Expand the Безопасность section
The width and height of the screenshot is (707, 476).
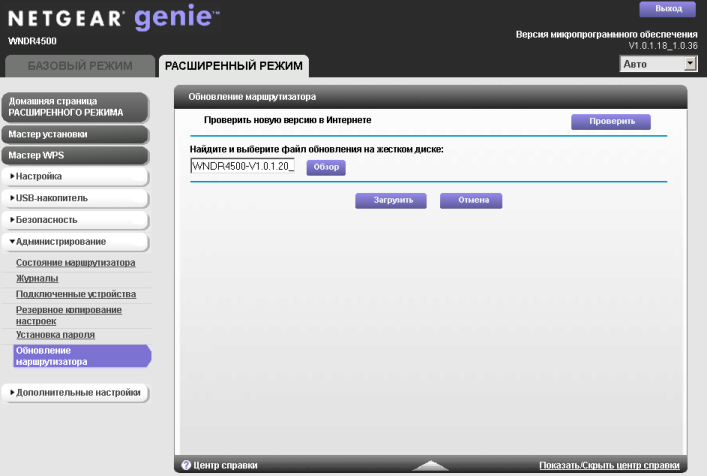(x=75, y=220)
